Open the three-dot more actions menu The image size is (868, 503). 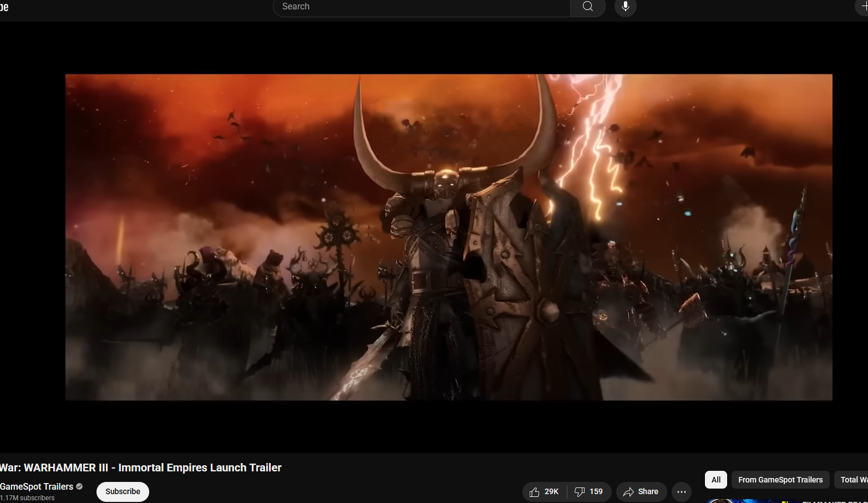pos(681,492)
